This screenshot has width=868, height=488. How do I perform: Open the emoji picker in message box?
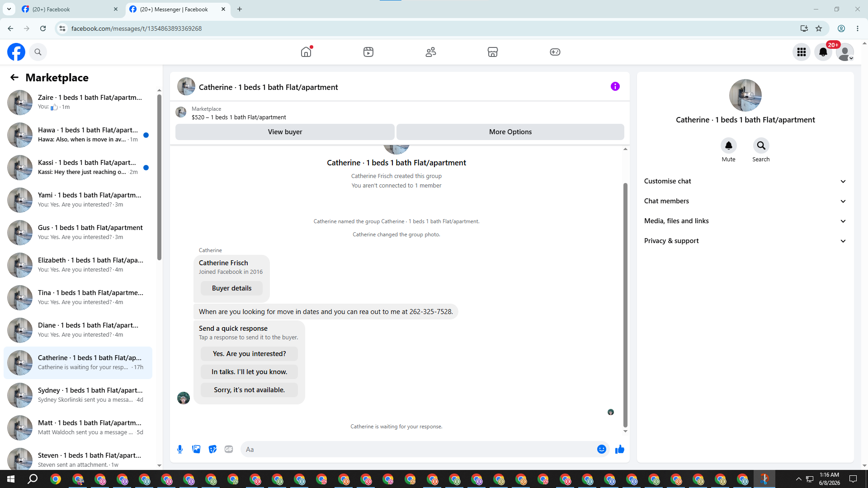click(602, 449)
